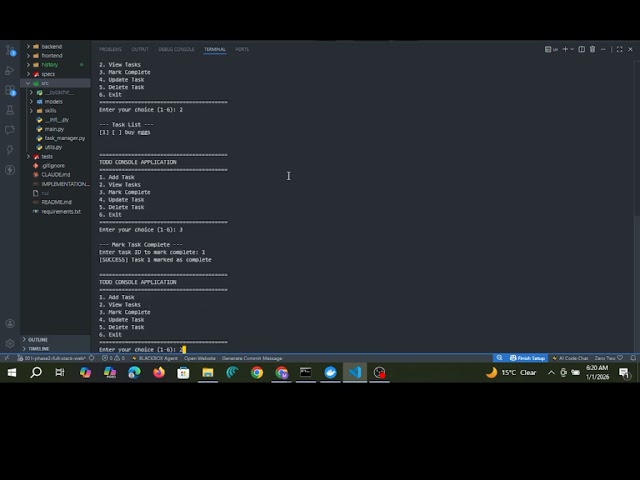Open the CLAUDE.md file
The image size is (640, 480).
point(55,175)
